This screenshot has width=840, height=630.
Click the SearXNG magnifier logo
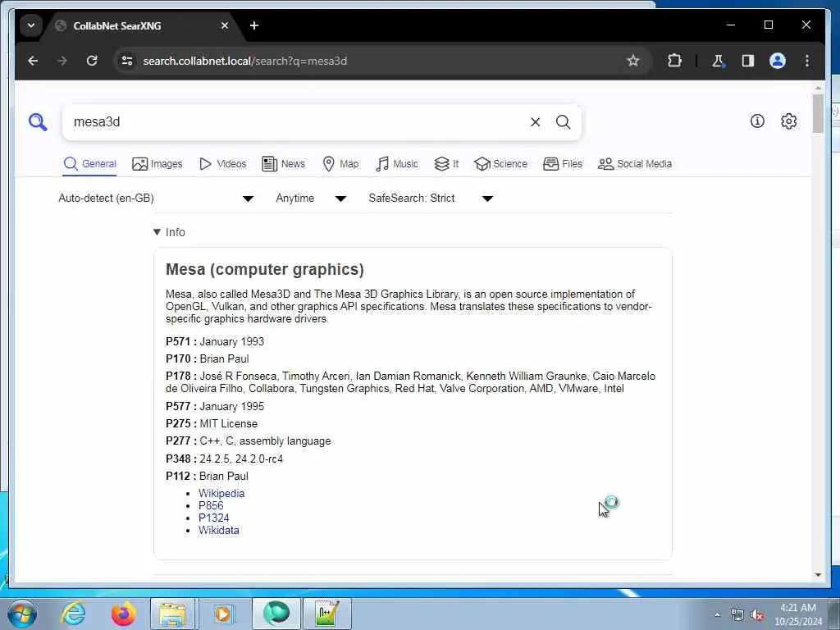(38, 122)
